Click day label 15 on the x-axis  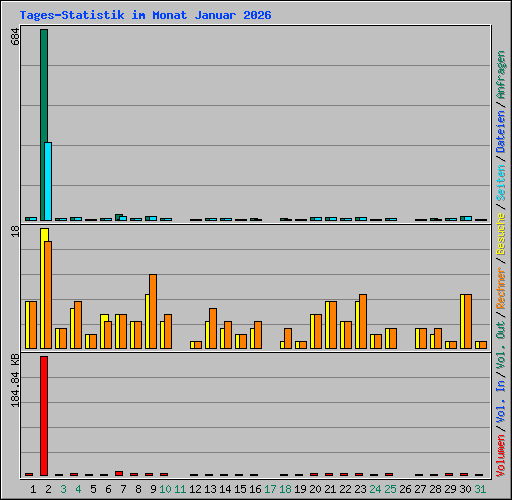coord(240,489)
